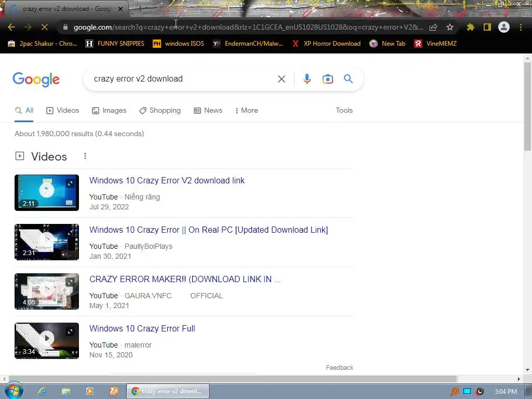
Task: Play the 3:34 video thumbnail
Action: point(47,341)
